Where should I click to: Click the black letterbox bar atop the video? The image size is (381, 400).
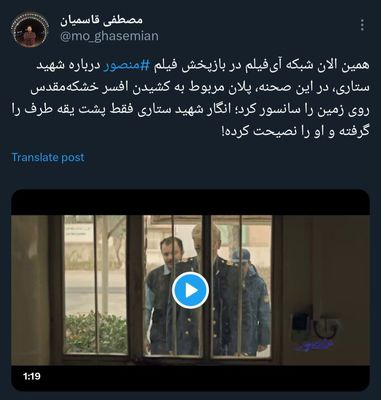coord(190,202)
